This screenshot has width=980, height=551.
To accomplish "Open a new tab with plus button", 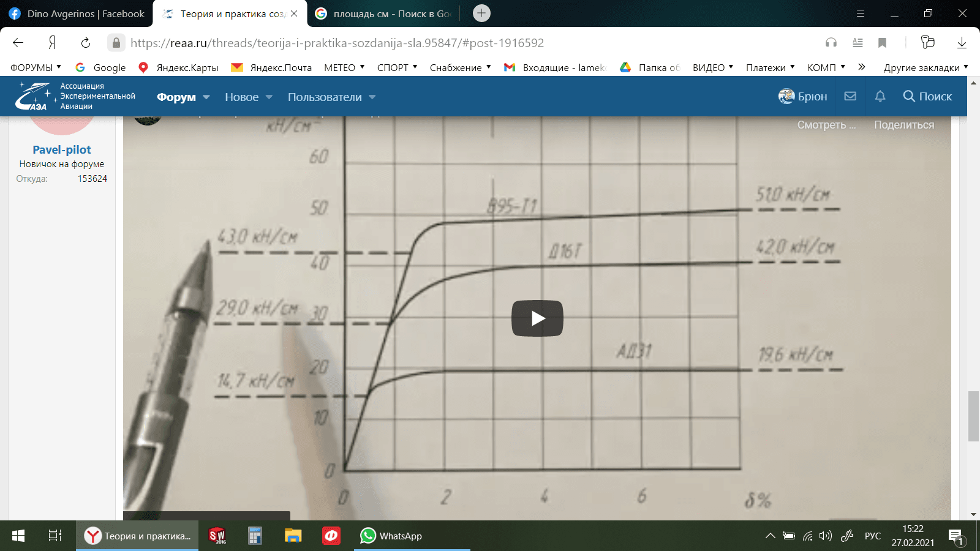I will point(482,13).
